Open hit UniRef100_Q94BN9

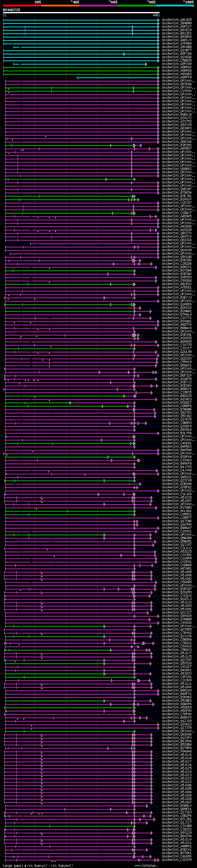177,23
